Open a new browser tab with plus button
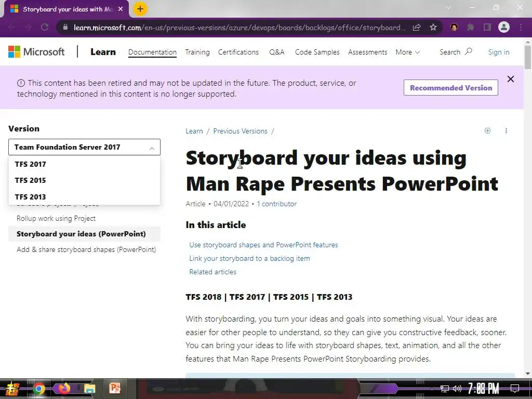The height and width of the screenshot is (399, 532). [x=140, y=9]
